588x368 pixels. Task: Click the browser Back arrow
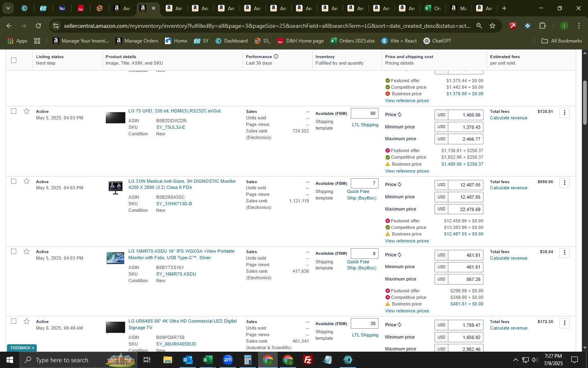tap(9, 26)
